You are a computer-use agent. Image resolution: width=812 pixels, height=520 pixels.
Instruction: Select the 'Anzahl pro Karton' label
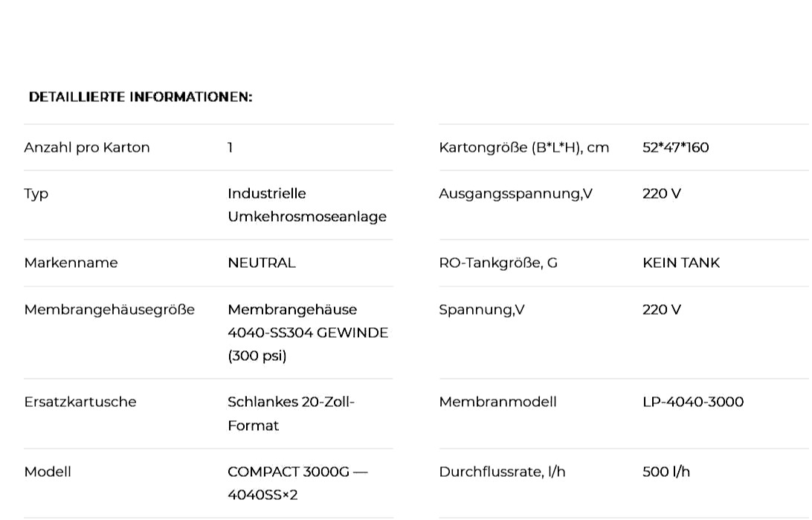[x=86, y=147]
